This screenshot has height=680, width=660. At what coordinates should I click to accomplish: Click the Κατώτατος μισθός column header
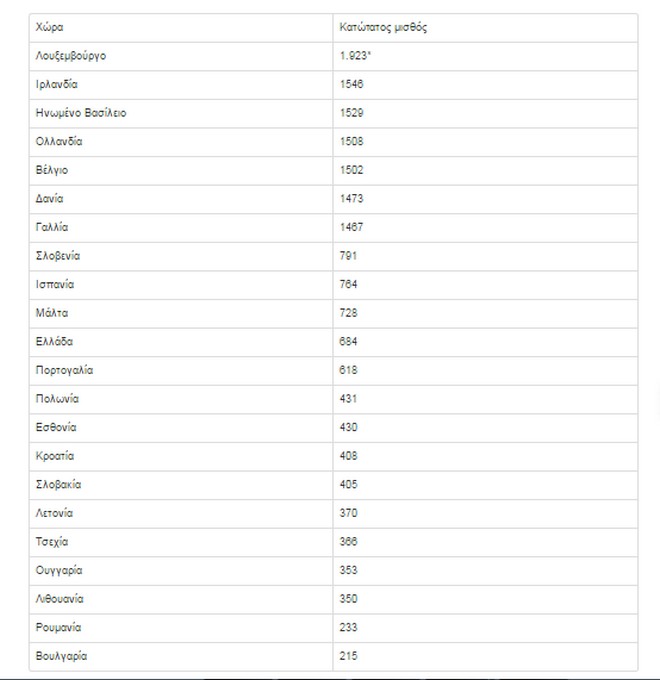point(383,27)
